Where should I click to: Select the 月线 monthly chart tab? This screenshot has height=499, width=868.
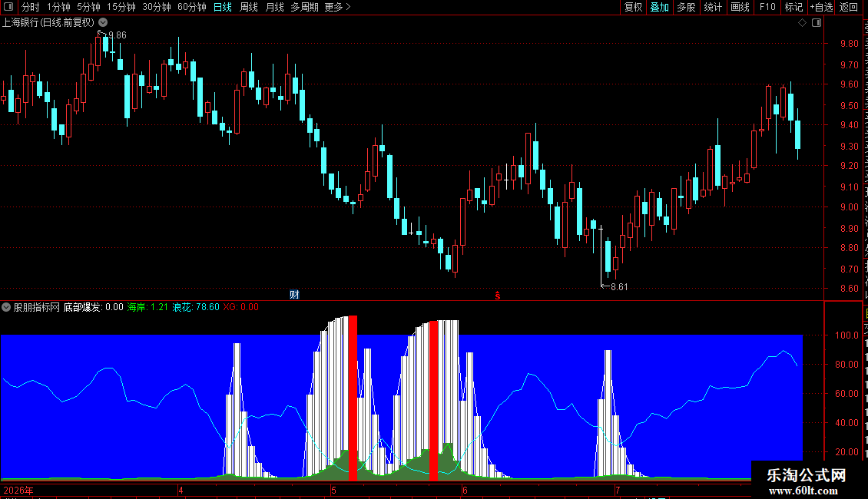[274, 7]
